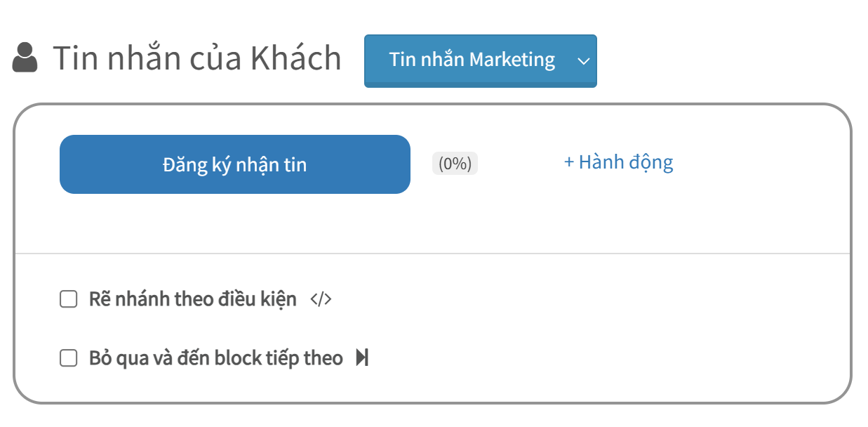The image size is (868, 427).
Task: Click the horizontal divider line in the panel
Action: (432, 254)
